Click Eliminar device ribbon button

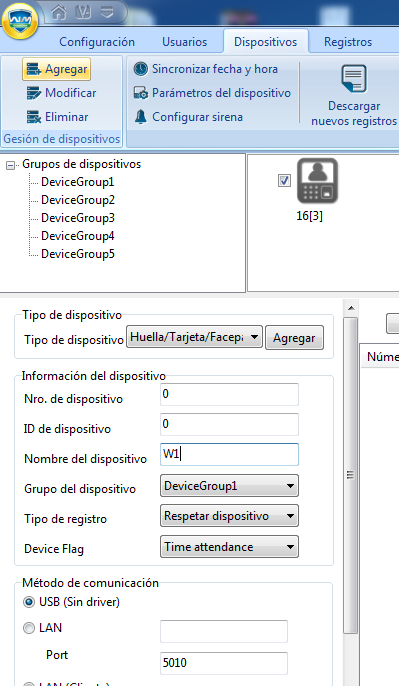point(57,117)
